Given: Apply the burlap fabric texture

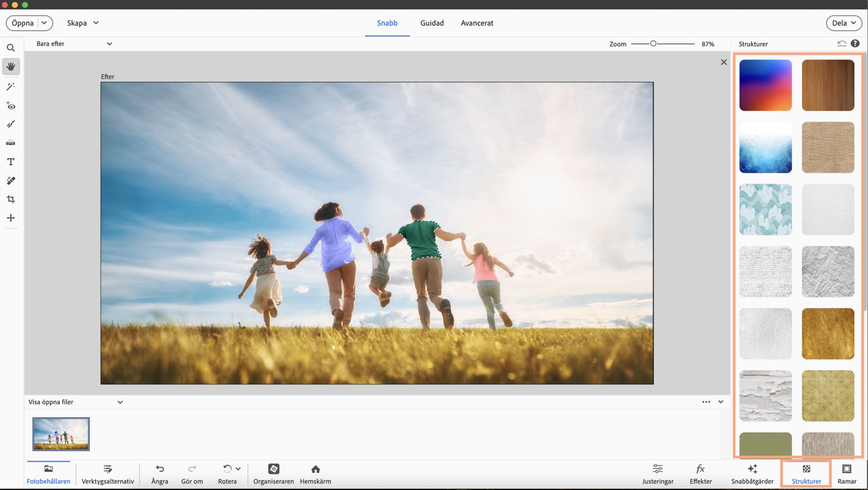Looking at the screenshot, I should 828,147.
